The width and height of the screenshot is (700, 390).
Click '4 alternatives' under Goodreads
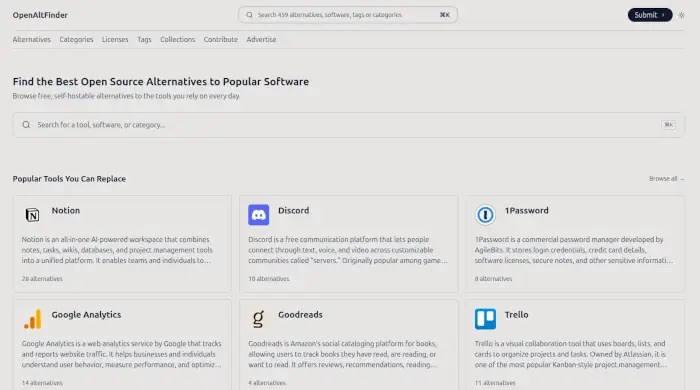(x=267, y=383)
